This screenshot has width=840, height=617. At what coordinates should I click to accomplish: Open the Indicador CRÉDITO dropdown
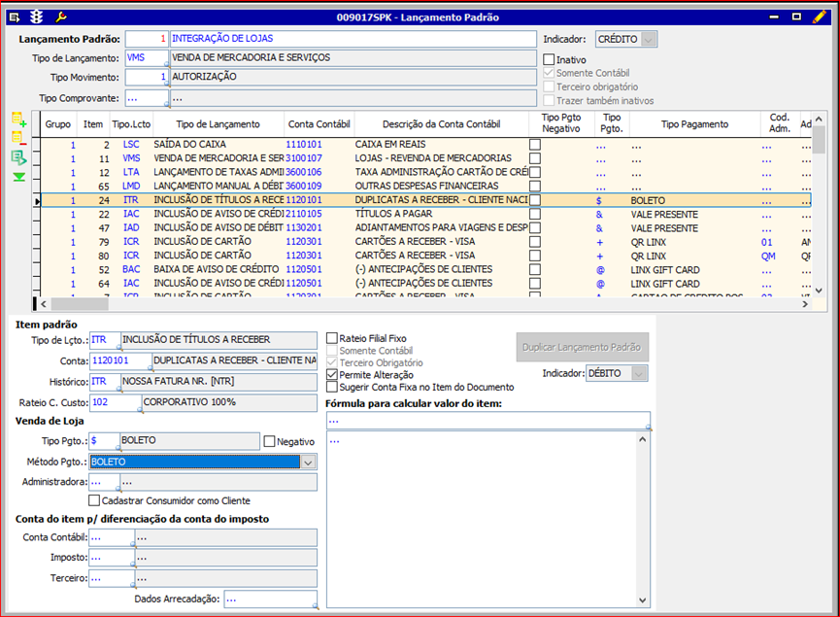click(x=649, y=39)
